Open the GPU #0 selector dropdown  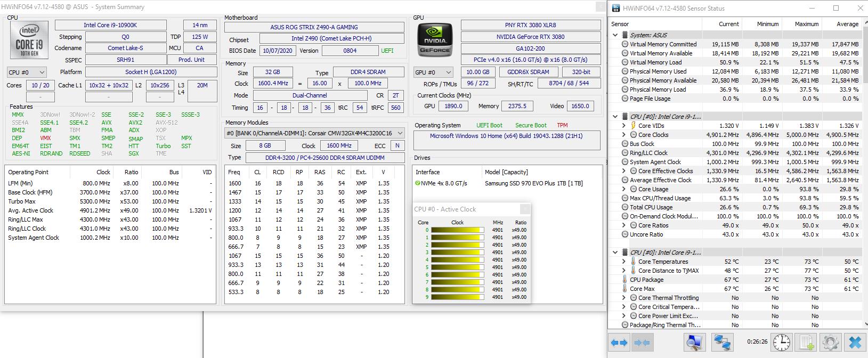coord(433,72)
